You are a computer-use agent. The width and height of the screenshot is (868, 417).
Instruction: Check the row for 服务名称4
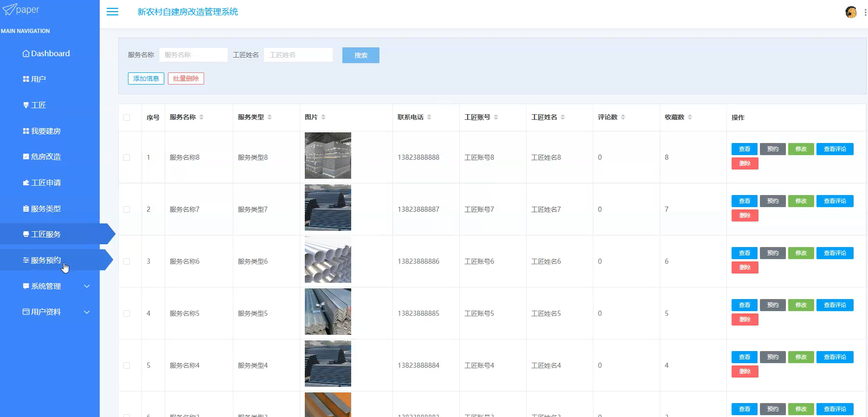127,365
